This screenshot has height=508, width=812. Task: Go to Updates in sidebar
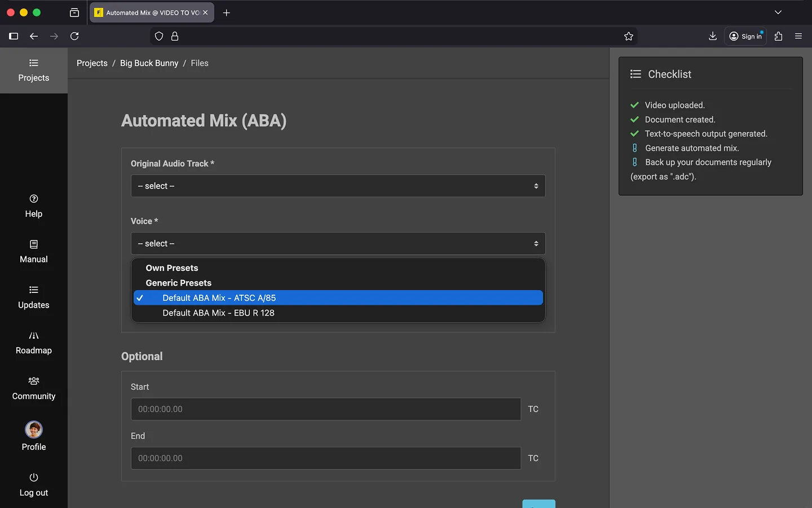(34, 297)
